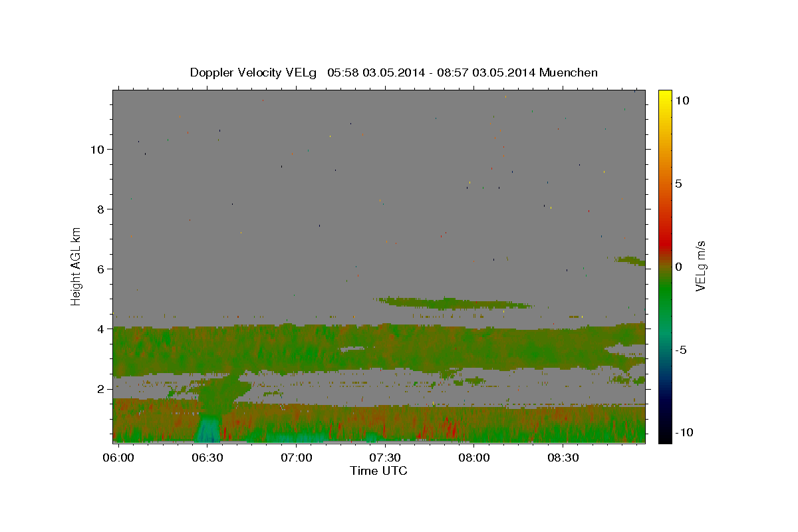Click the yellow top of the colorbar
The height and width of the screenshot is (532, 798).
point(664,94)
